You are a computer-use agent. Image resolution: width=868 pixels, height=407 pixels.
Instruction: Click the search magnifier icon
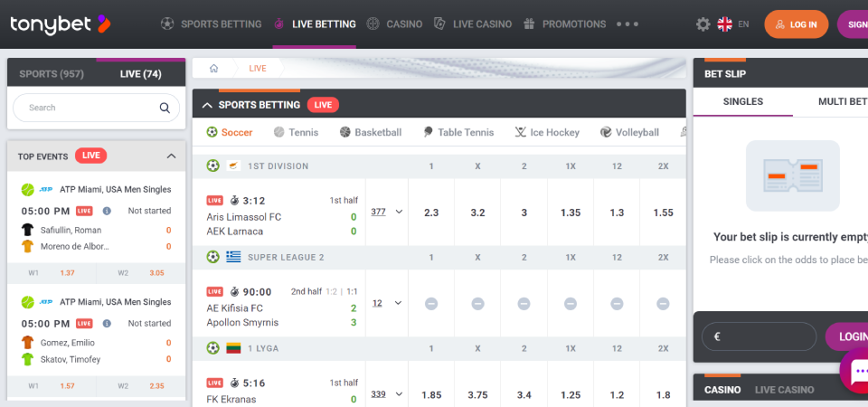coord(165,108)
